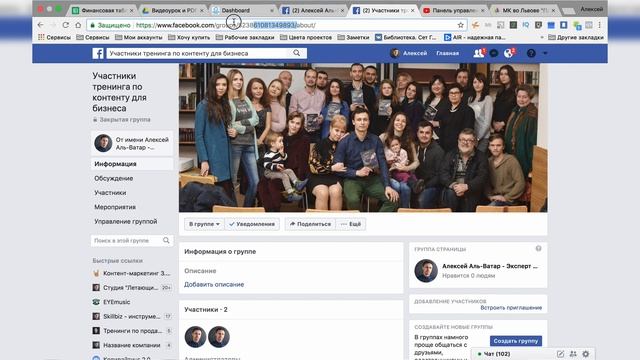The width and height of the screenshot is (640, 360).
Task: Select Мероприятия in group sidebar
Action: coord(115,207)
